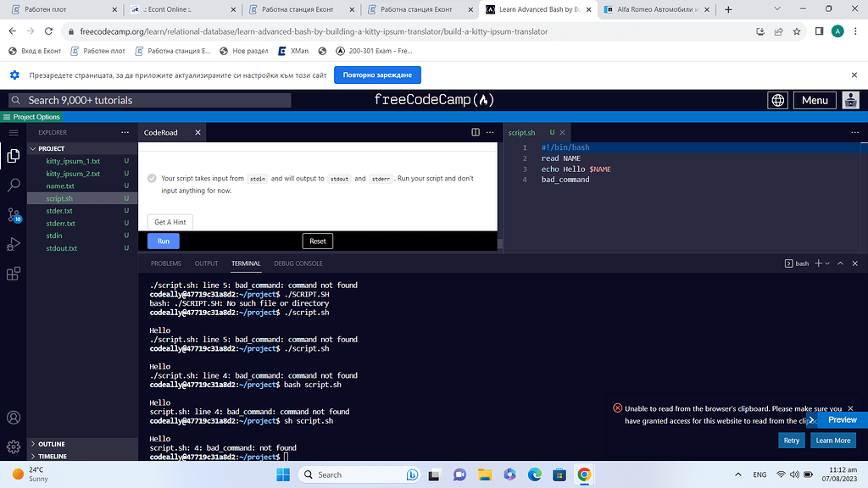The image size is (868, 488).
Task: Expand the TIMELINE section
Action: 51,456
